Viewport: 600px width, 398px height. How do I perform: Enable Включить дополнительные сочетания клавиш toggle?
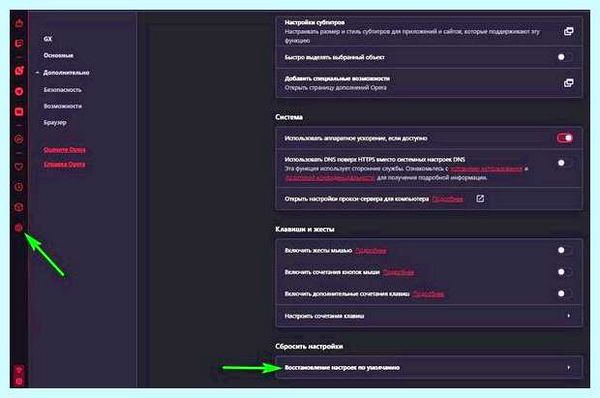pos(564,294)
